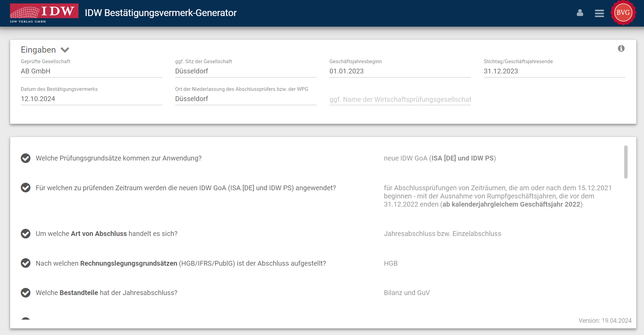
Task: Select the HGB answer value
Action: click(391, 263)
